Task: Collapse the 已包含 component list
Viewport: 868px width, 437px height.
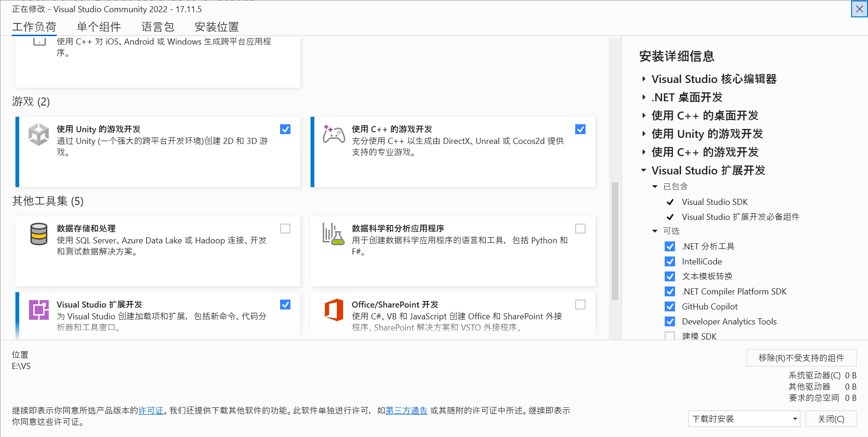Action: pyautogui.click(x=655, y=187)
